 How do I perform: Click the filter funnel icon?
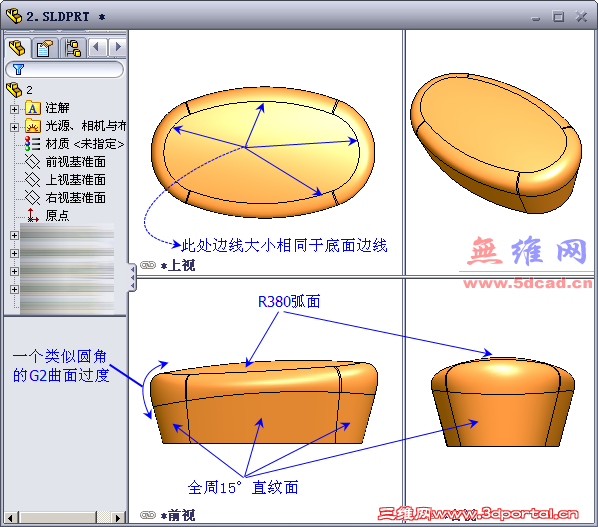tap(18, 69)
